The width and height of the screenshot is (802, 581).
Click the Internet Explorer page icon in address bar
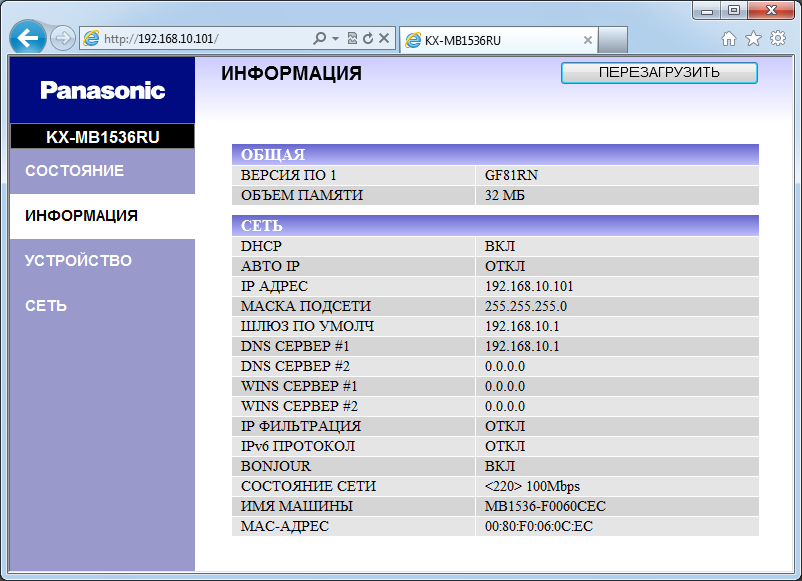pyautogui.click(x=91, y=38)
